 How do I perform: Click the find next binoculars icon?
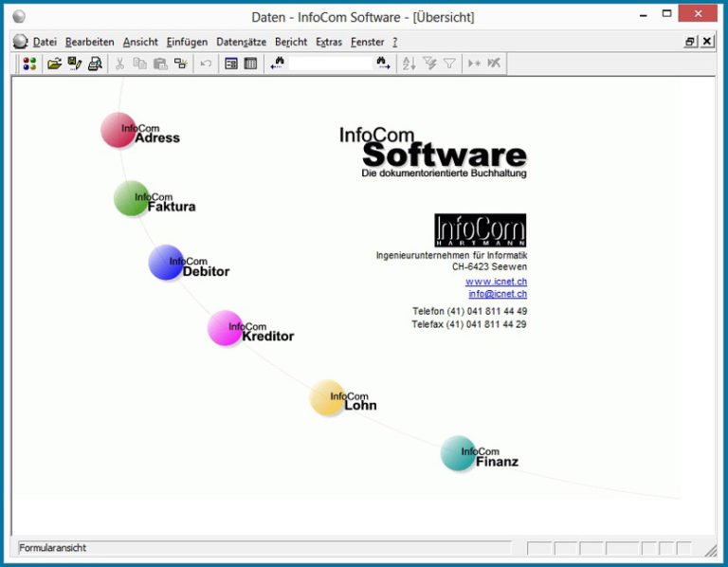click(383, 64)
